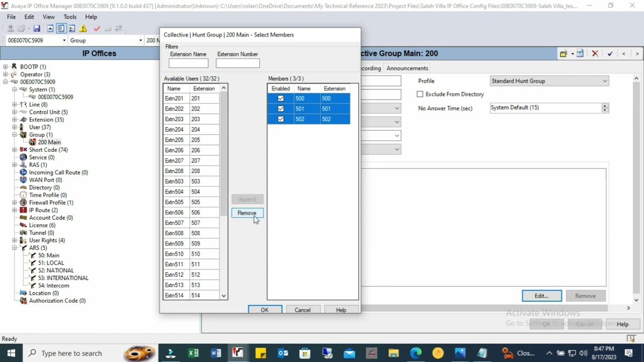The width and height of the screenshot is (644, 362).
Task: Click the Available Users list scroll-down arrow
Action: [224, 296]
